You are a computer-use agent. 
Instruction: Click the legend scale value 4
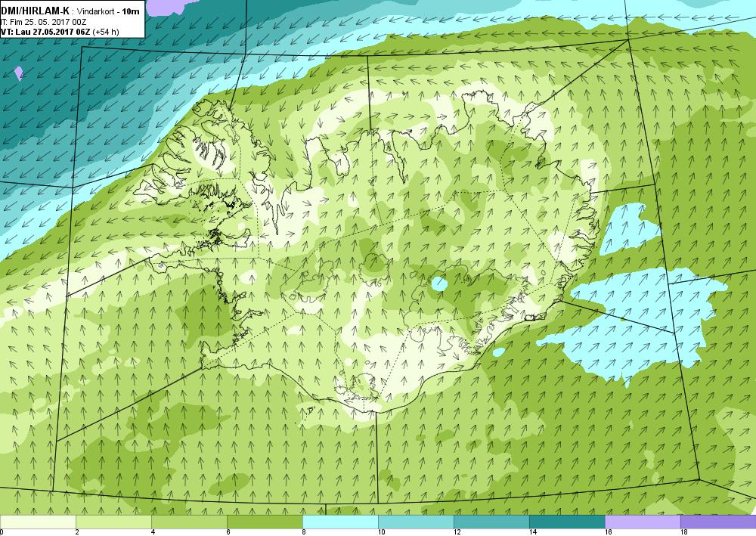153,532
